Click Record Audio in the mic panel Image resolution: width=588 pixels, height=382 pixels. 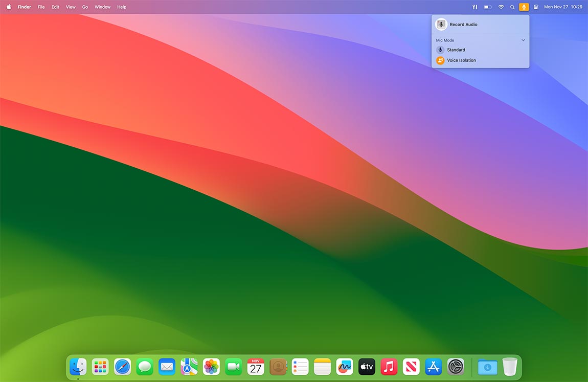click(x=463, y=24)
